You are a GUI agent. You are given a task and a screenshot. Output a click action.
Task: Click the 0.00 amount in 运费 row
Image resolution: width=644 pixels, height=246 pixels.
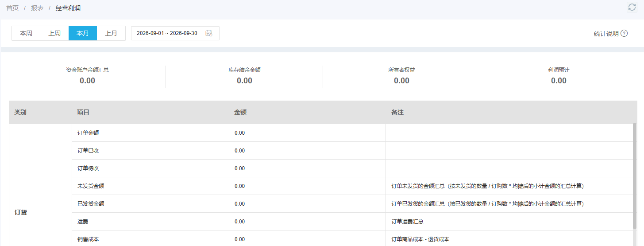coord(239,222)
